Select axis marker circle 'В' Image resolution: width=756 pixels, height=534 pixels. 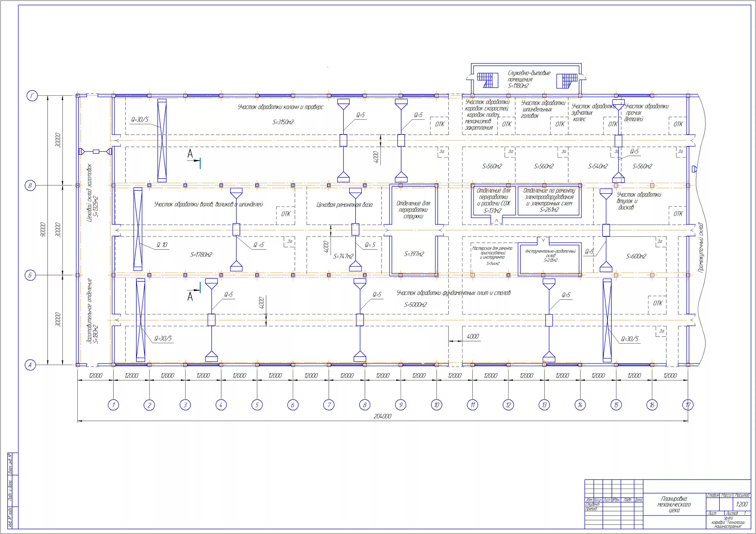pyautogui.click(x=30, y=186)
